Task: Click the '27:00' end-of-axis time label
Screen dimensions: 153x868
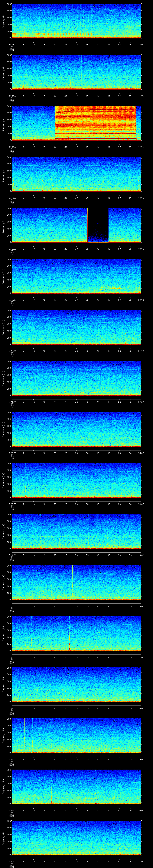Action: (141, 657)
